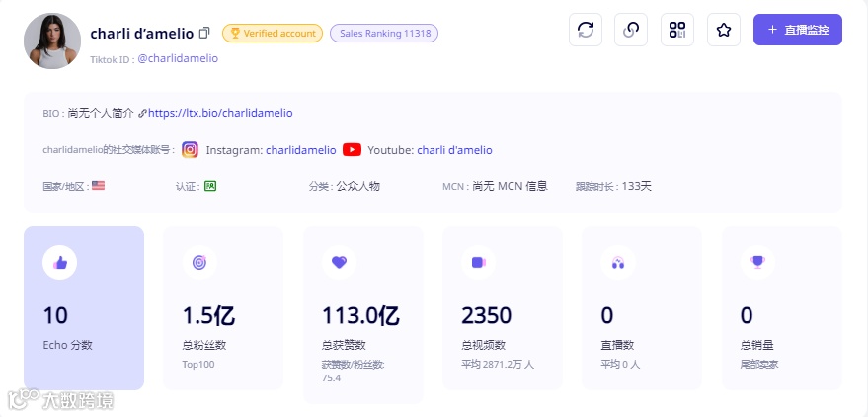Click the 1.5亿 total followers value
This screenshot has height=417, width=868.
[208, 315]
